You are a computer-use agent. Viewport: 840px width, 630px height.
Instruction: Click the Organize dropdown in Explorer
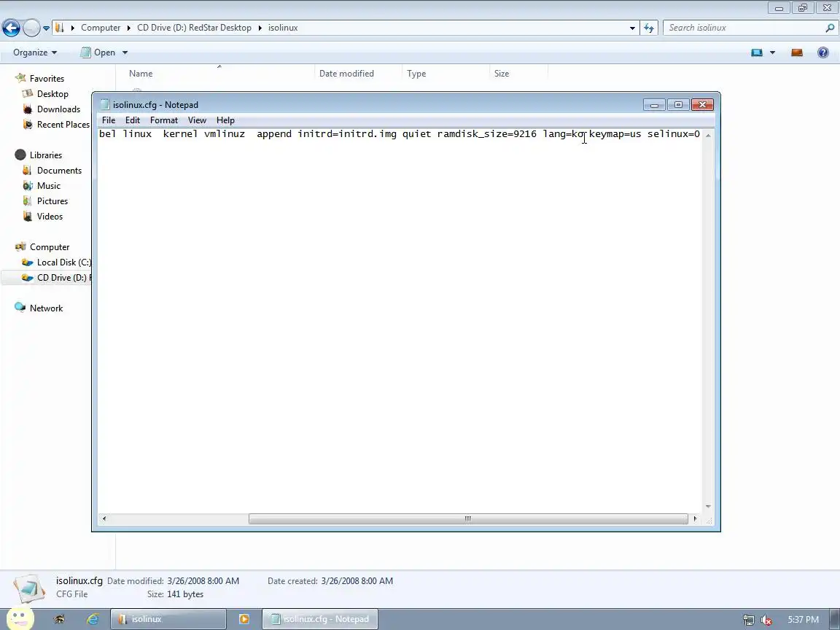(x=35, y=52)
